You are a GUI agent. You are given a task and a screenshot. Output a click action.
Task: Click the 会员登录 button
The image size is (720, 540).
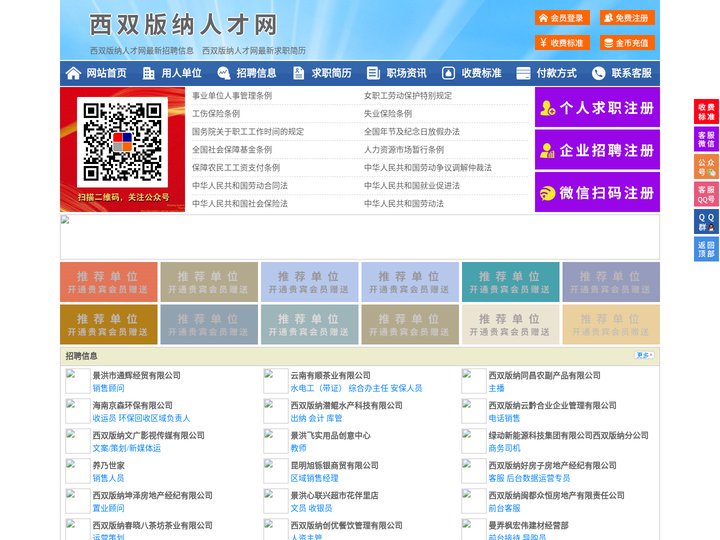(562, 18)
